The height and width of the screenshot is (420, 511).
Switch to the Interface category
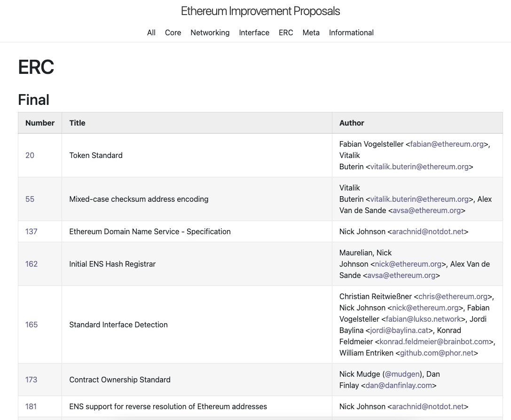(x=254, y=32)
